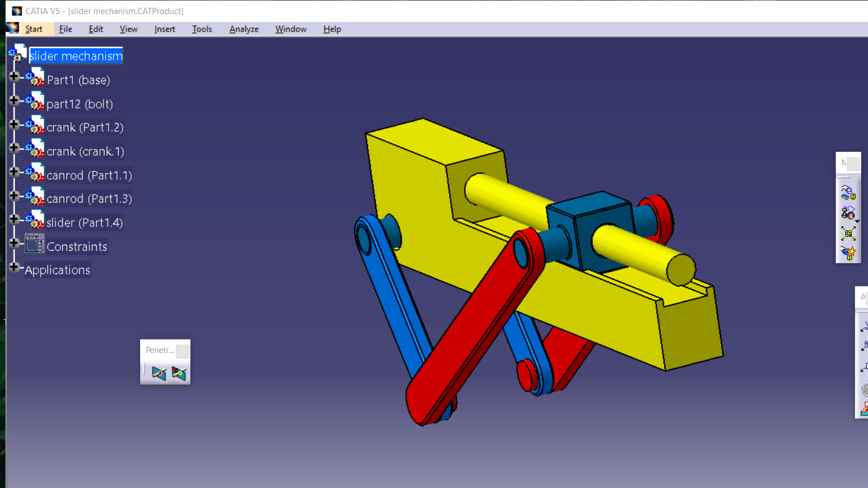Viewport: 868px width, 488px height.
Task: Select part12 (bolt) in the tree
Action: [80, 104]
